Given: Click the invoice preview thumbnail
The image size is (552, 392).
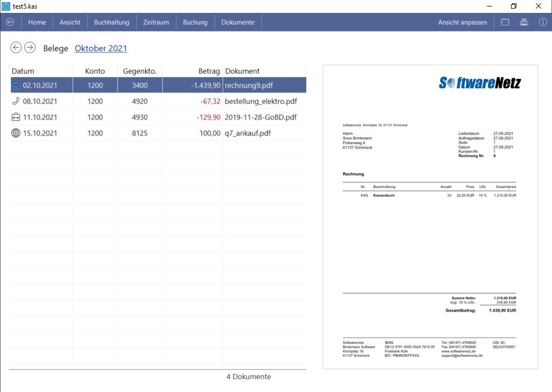Looking at the screenshot, I should tap(430, 216).
